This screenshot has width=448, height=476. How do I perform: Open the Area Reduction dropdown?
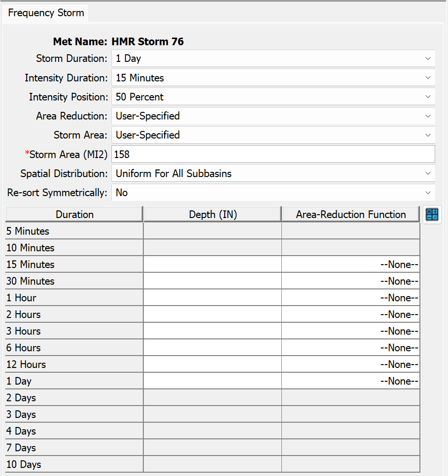pyautogui.click(x=273, y=116)
